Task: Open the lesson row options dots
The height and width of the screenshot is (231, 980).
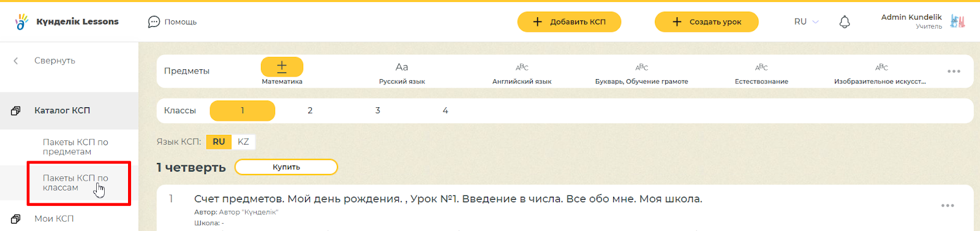Action: click(948, 205)
